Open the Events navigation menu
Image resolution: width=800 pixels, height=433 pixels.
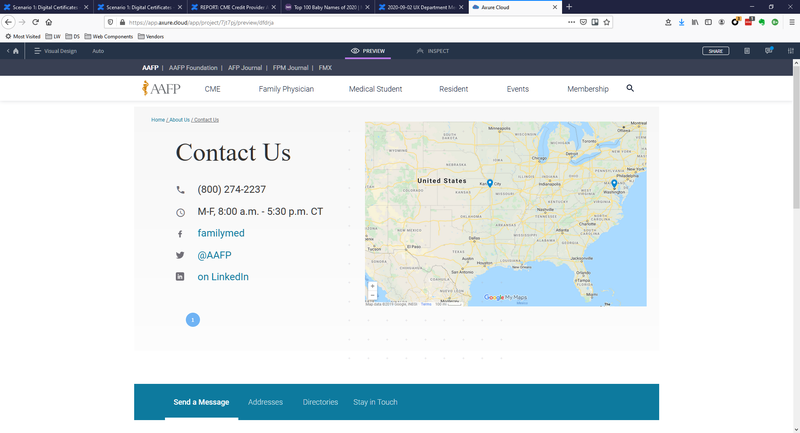coord(517,89)
